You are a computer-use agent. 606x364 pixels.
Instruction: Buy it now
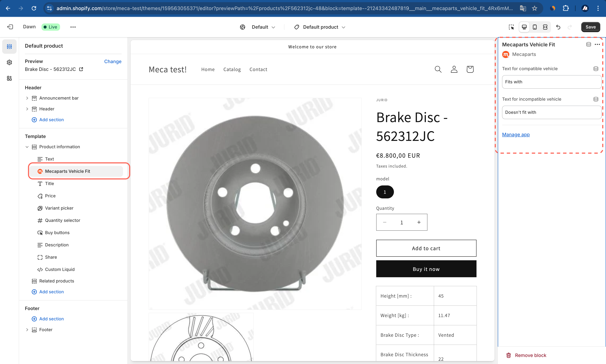point(426,269)
